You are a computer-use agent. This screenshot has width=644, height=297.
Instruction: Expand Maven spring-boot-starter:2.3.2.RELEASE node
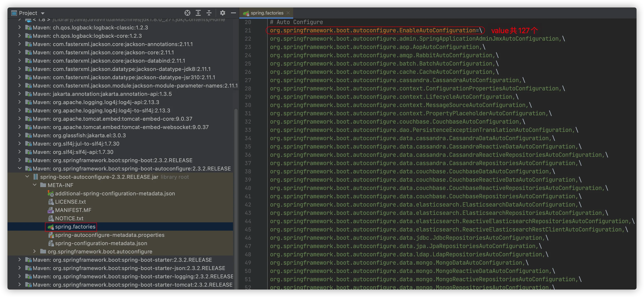click(x=20, y=260)
